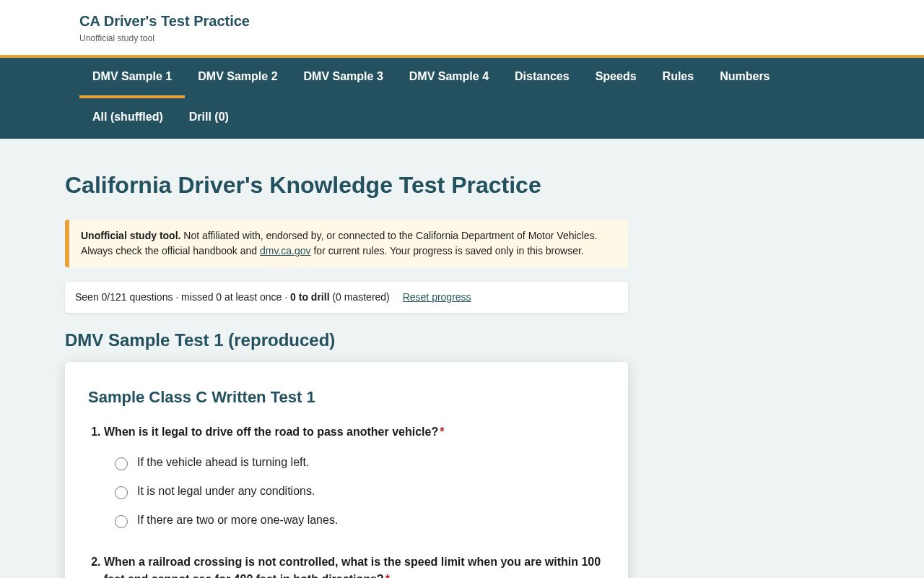The image size is (924, 578).
Task: Choose 'It is not legal under any conditions'
Action: [x=121, y=493]
